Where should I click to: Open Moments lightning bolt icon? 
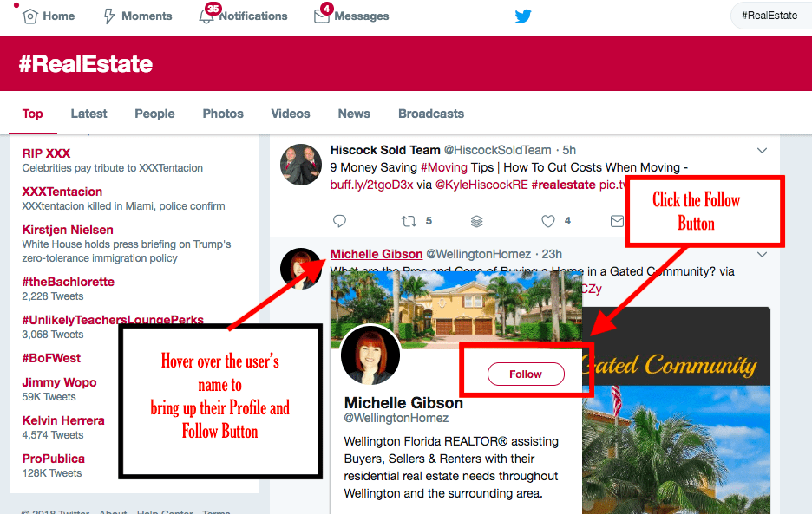(108, 16)
